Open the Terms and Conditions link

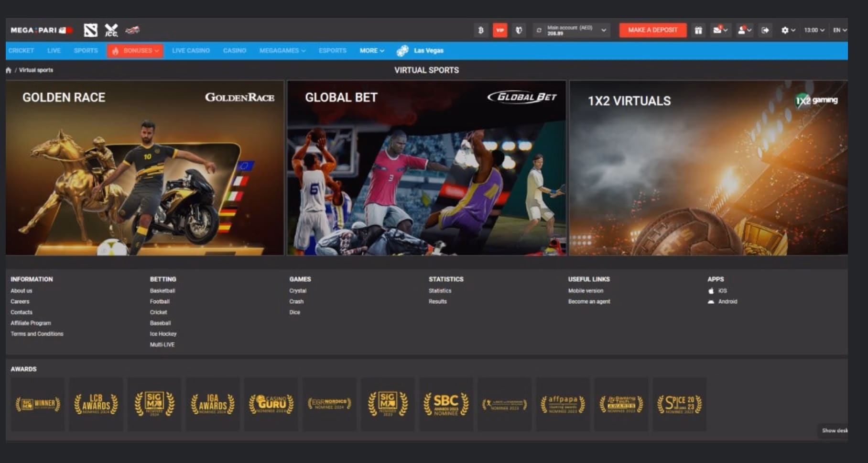point(37,334)
